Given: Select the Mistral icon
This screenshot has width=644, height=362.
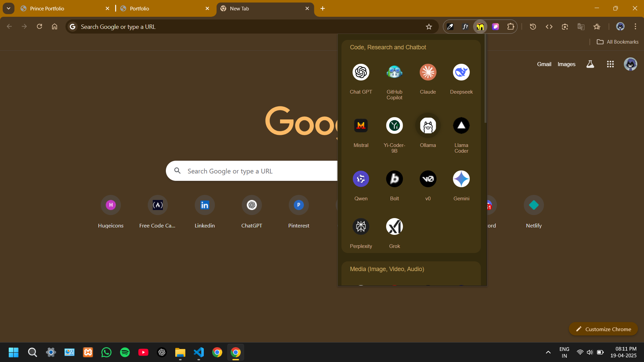Looking at the screenshot, I should [361, 126].
